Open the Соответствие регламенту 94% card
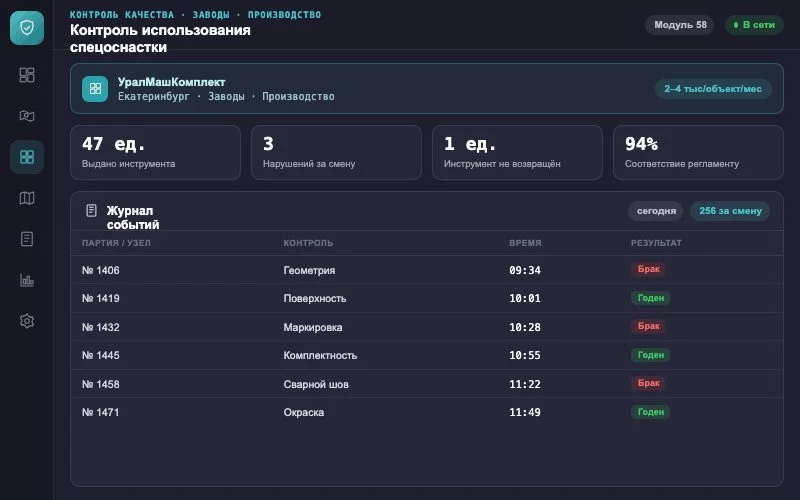This screenshot has width=800, height=500. pos(698,153)
